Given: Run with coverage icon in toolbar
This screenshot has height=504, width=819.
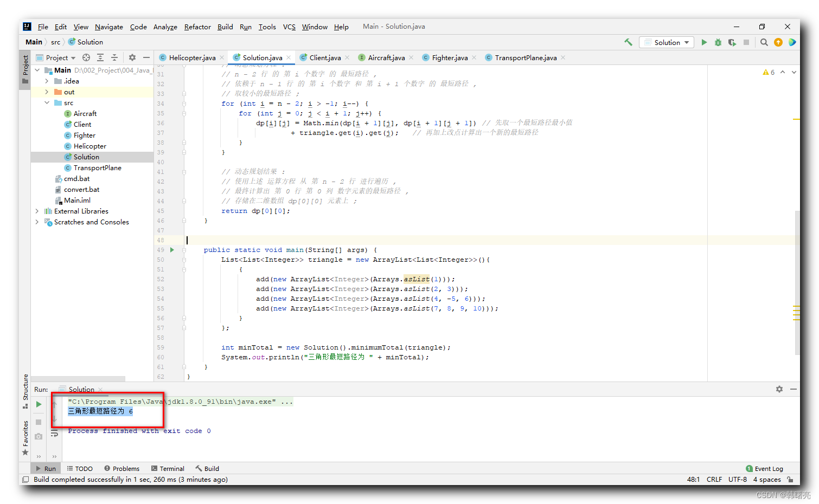Looking at the screenshot, I should tap(732, 42).
